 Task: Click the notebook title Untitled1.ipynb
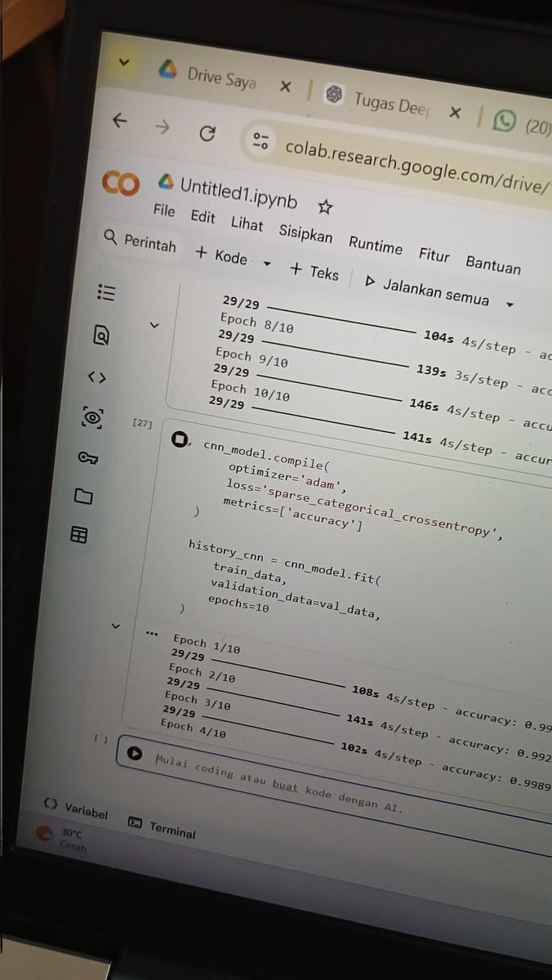click(x=238, y=193)
